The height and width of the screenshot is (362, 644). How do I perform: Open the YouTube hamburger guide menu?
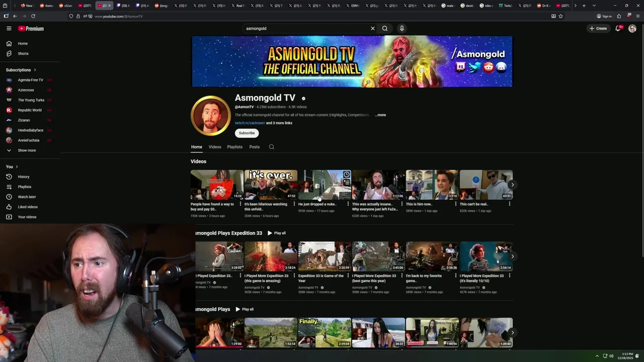click(9, 29)
